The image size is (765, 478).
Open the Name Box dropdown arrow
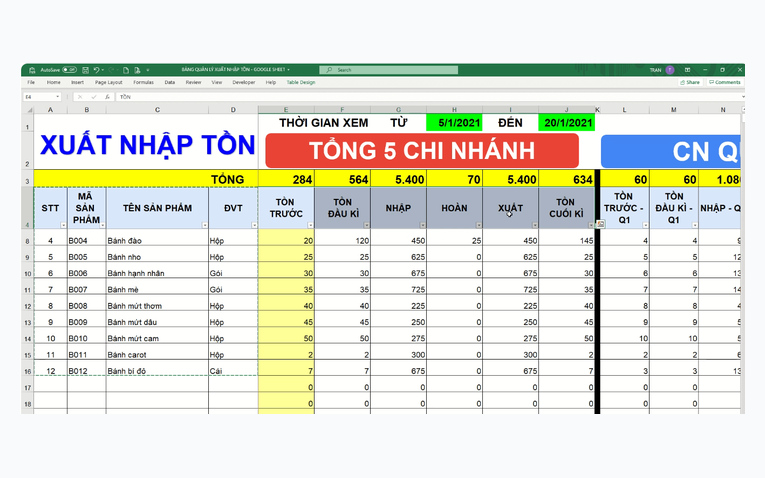[58, 97]
